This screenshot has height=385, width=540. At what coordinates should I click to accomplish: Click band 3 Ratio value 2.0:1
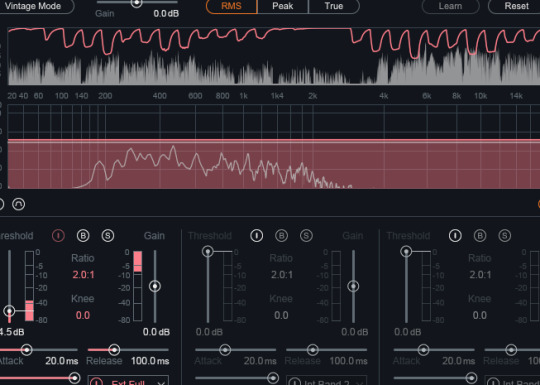click(x=480, y=274)
